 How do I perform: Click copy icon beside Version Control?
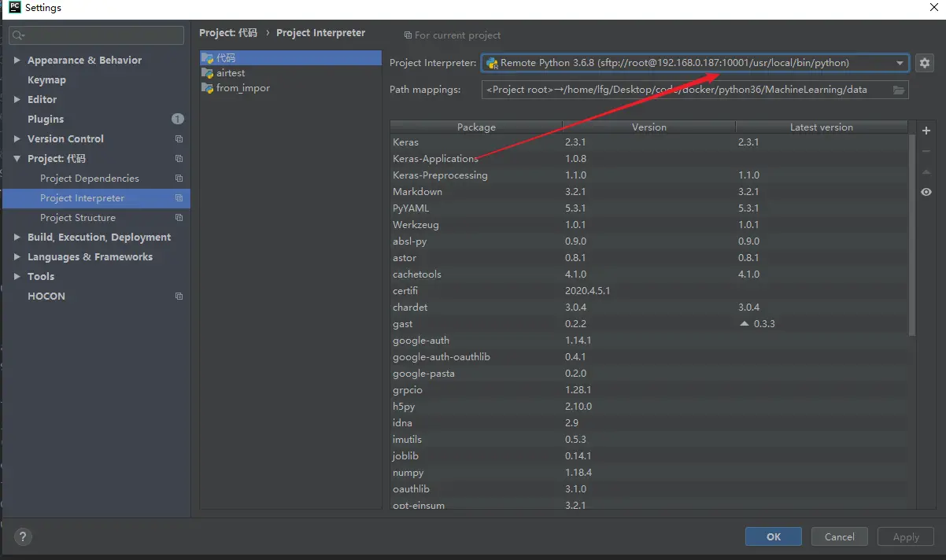pos(179,139)
